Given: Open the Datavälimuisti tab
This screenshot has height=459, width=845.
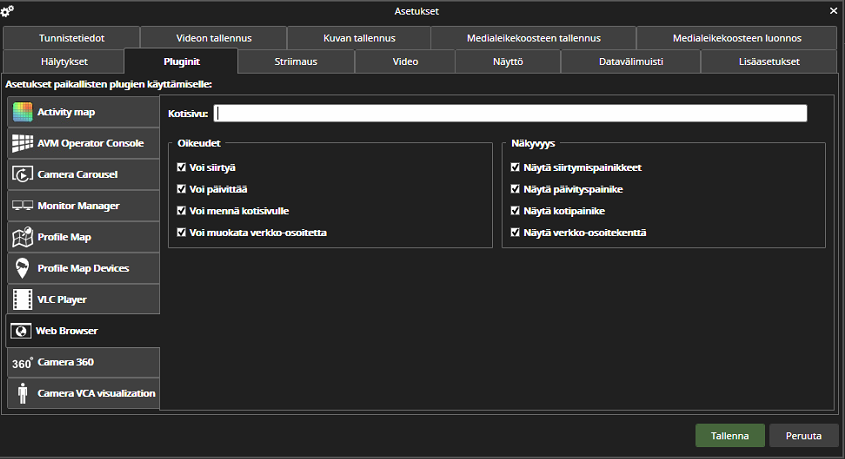Looking at the screenshot, I should 631,61.
